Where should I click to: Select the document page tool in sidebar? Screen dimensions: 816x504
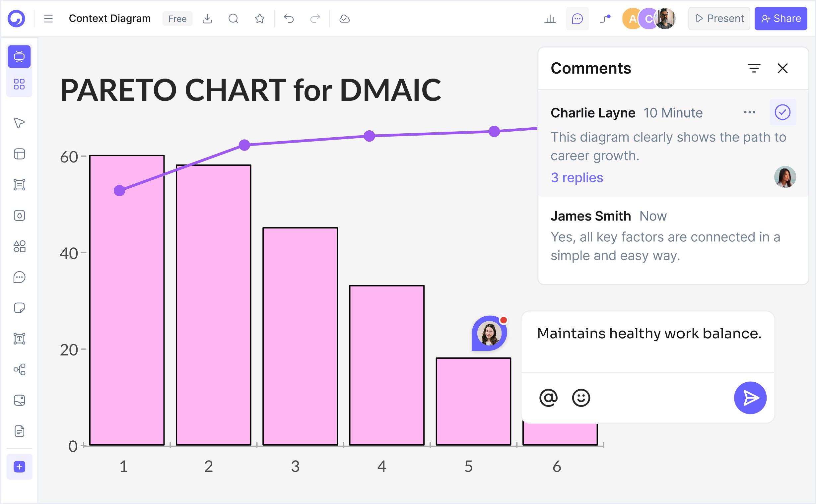coord(19,431)
